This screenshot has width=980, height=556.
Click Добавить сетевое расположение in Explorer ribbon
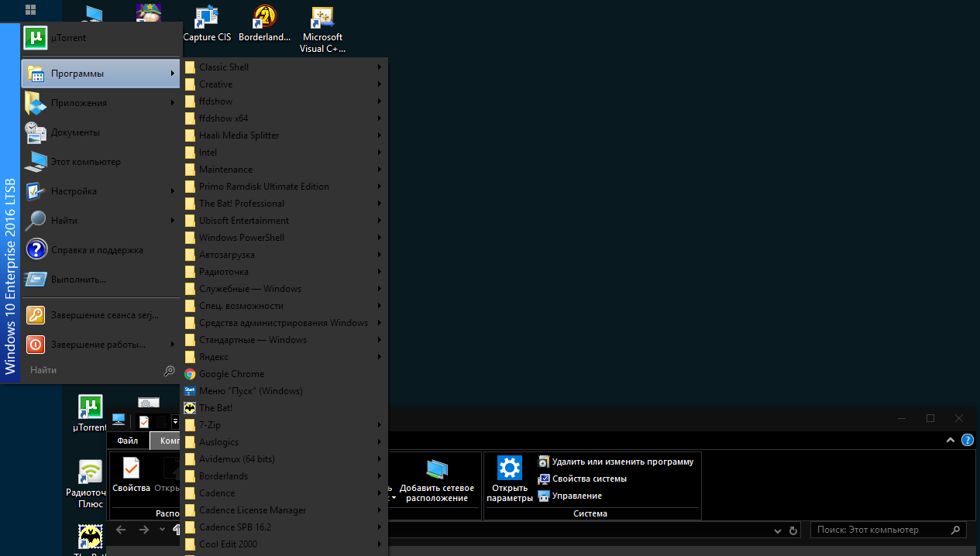click(437, 479)
